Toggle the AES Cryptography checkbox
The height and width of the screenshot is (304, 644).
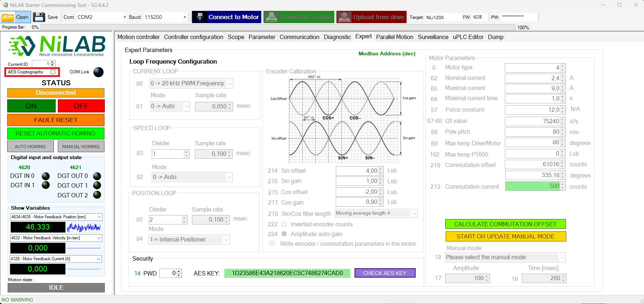point(53,72)
